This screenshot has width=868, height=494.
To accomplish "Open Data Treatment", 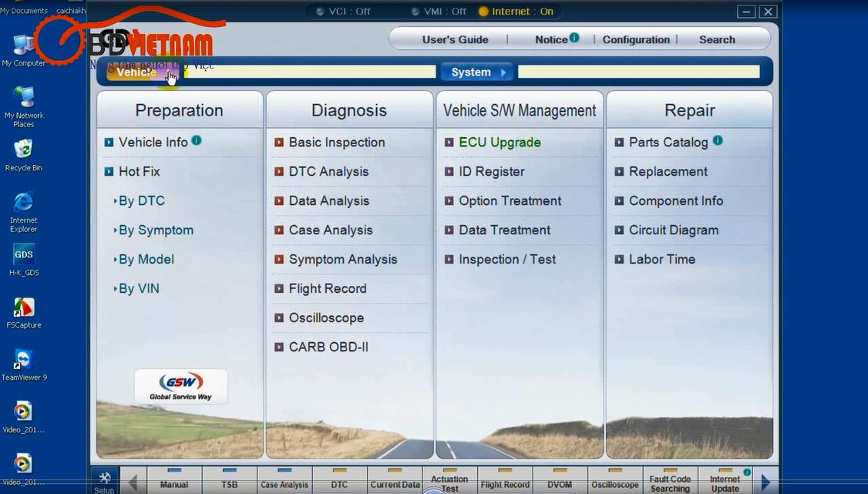I will (x=504, y=230).
